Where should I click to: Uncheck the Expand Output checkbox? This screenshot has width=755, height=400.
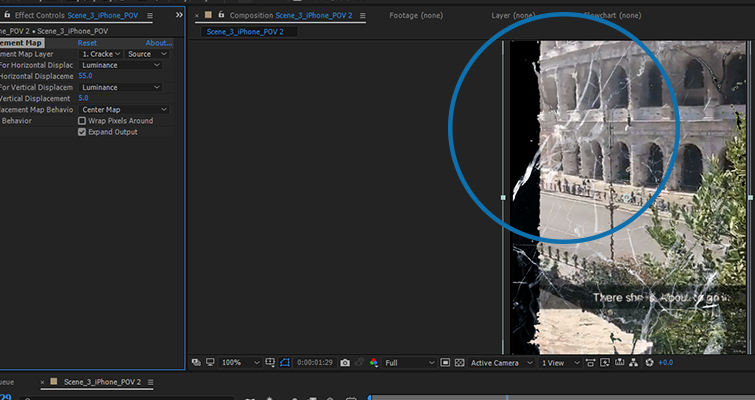(82, 132)
